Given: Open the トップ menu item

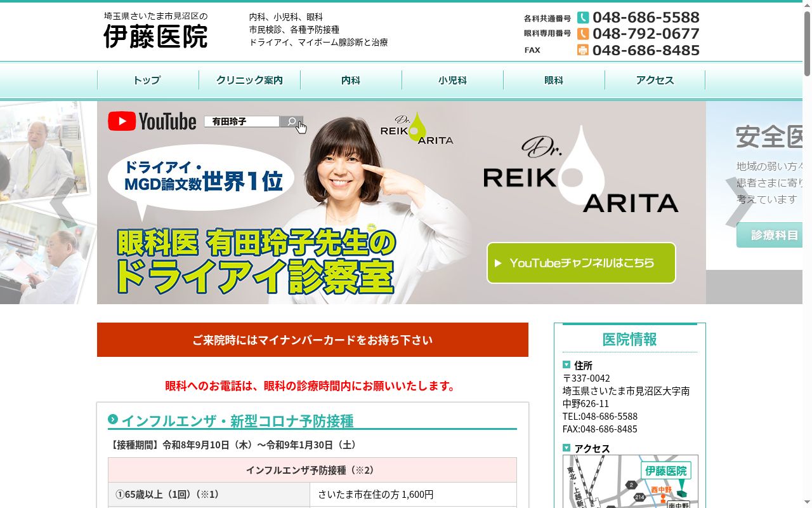Looking at the screenshot, I should (x=148, y=80).
